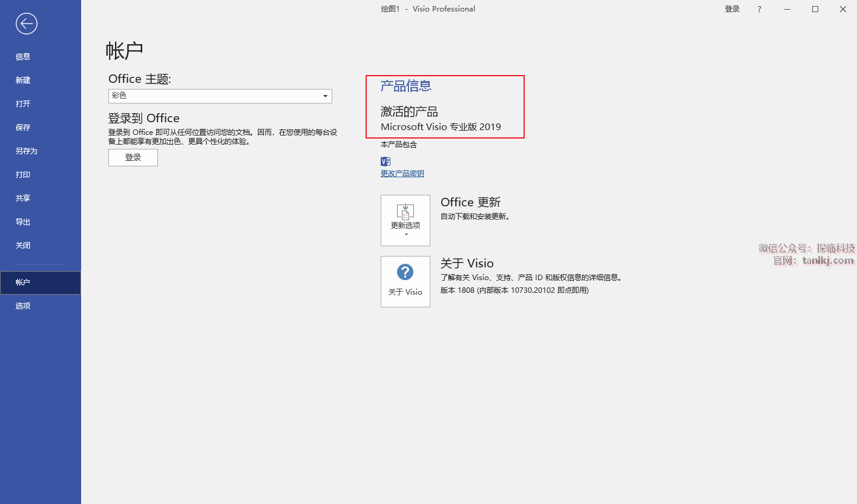Click the Visio app icon under product includes

[x=386, y=162]
